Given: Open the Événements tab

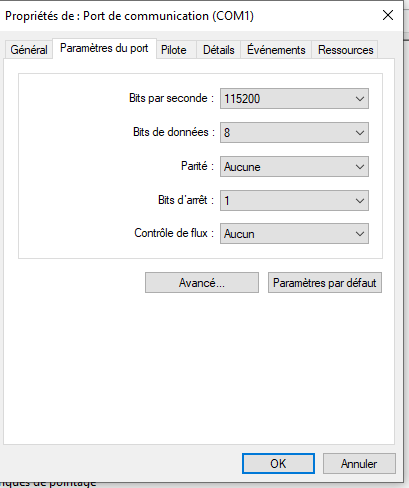Looking at the screenshot, I should click(x=276, y=50).
